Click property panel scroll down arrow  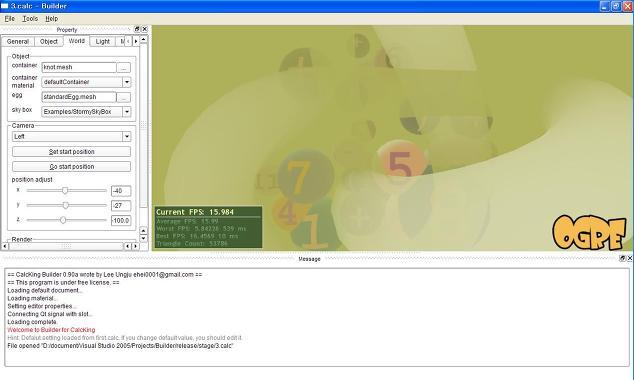tap(144, 238)
